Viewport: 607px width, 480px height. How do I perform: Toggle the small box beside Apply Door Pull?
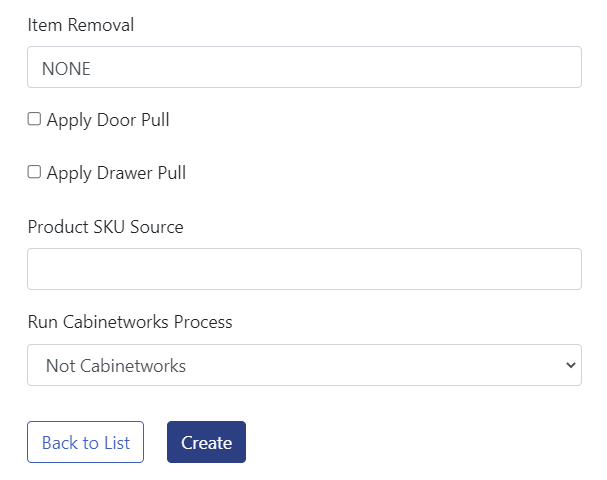coord(34,119)
